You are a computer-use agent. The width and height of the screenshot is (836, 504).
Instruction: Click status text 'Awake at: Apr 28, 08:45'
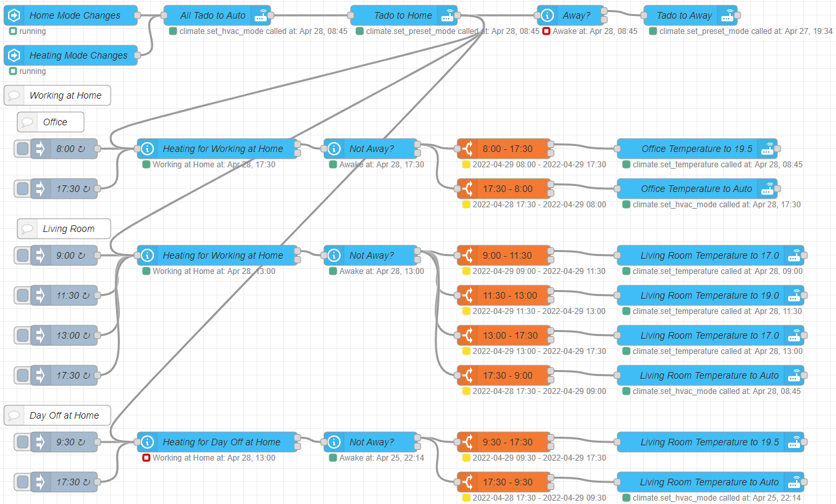click(x=595, y=31)
